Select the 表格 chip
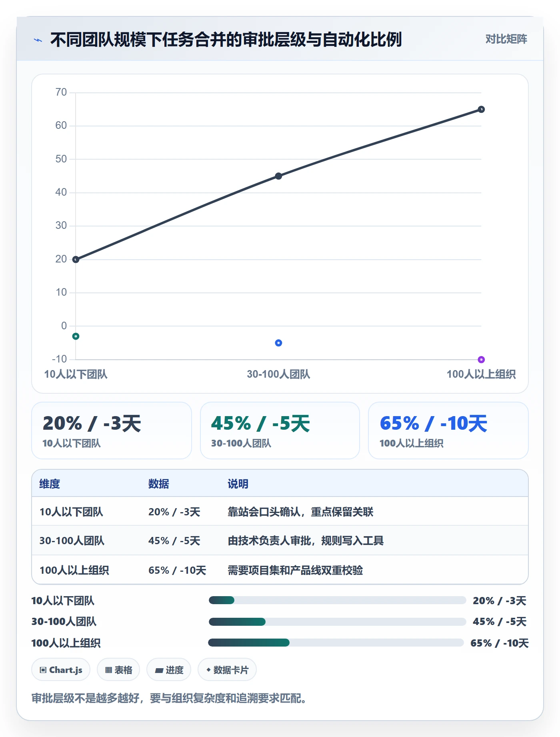 pyautogui.click(x=118, y=670)
